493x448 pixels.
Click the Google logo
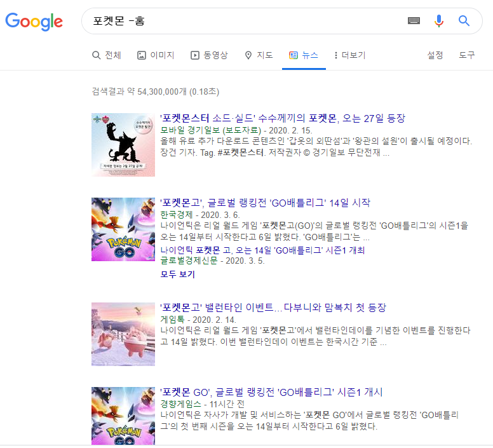click(x=34, y=22)
